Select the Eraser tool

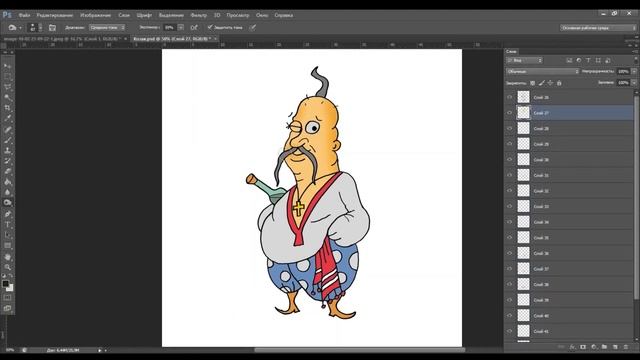click(7, 171)
